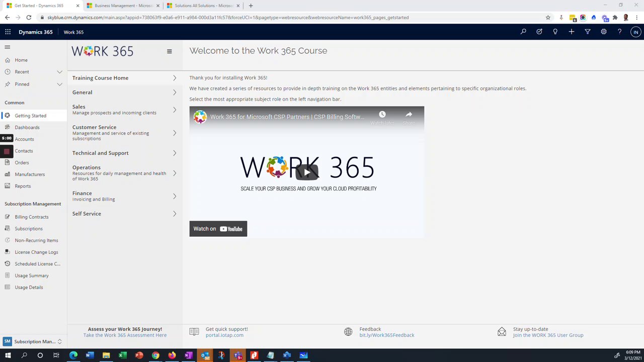Image resolution: width=644 pixels, height=362 pixels.
Task: Click the Watch on YouTube button
Action: [218, 229]
